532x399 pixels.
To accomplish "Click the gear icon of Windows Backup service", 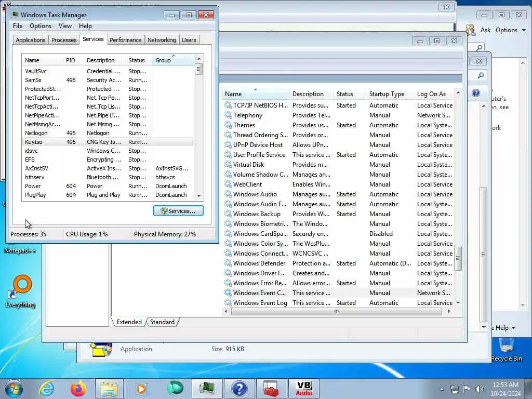I will (228, 214).
